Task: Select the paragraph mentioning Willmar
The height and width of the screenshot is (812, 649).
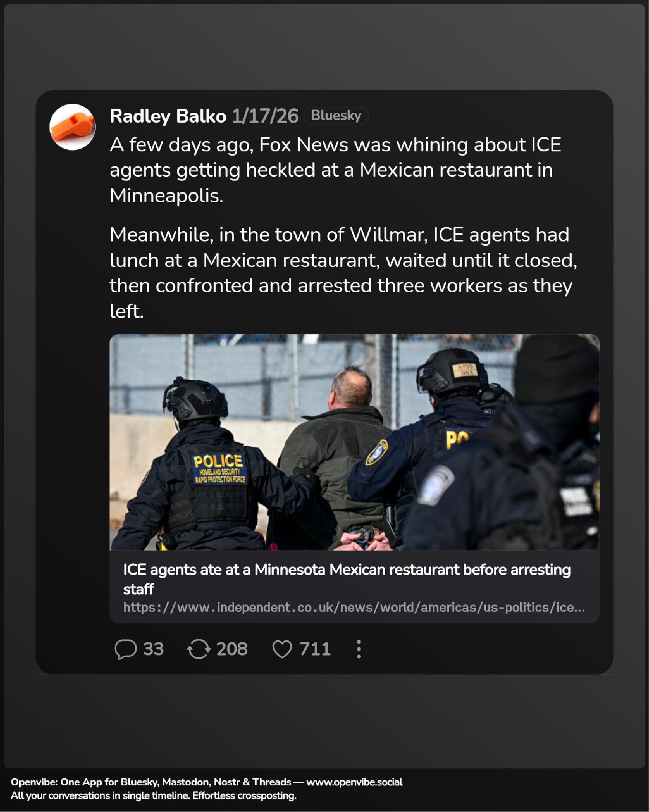Action: pos(343,273)
